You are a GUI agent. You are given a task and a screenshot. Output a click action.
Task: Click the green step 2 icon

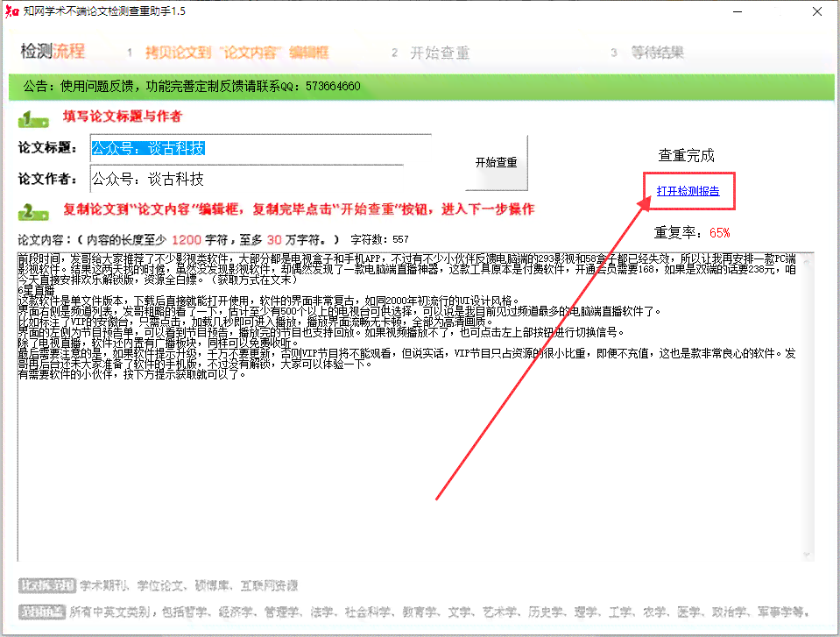(x=33, y=212)
